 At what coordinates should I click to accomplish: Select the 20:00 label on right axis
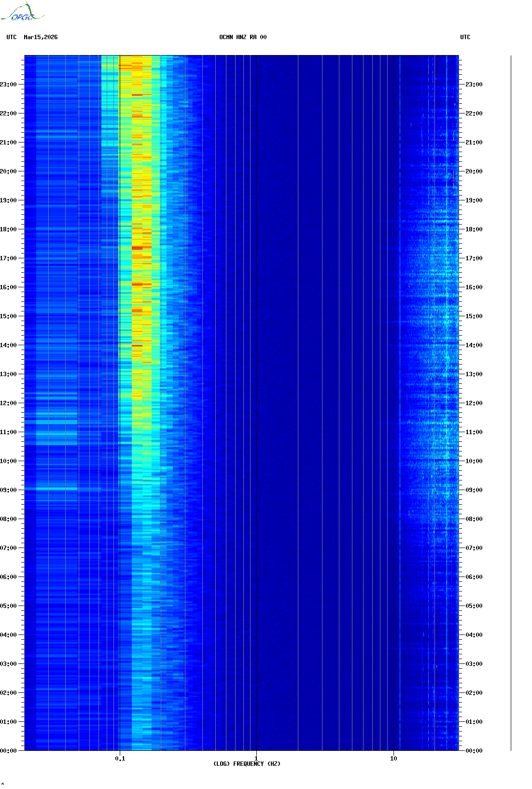point(473,171)
